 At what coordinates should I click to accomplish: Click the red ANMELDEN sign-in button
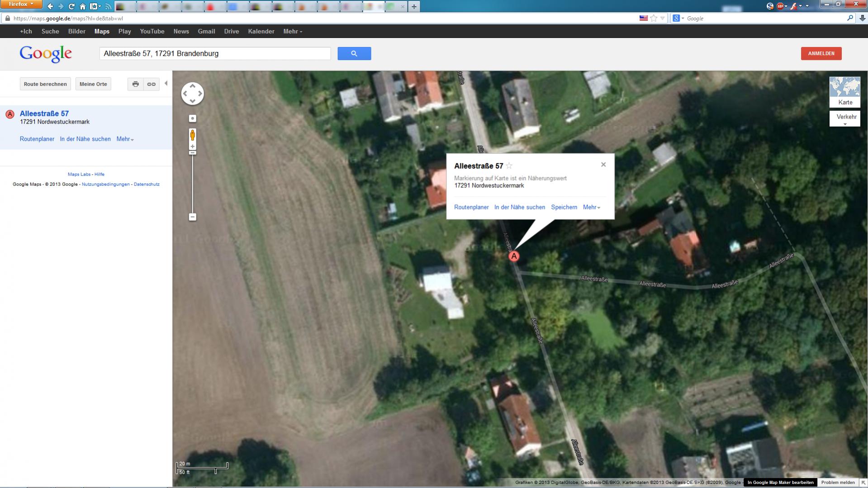tap(821, 53)
